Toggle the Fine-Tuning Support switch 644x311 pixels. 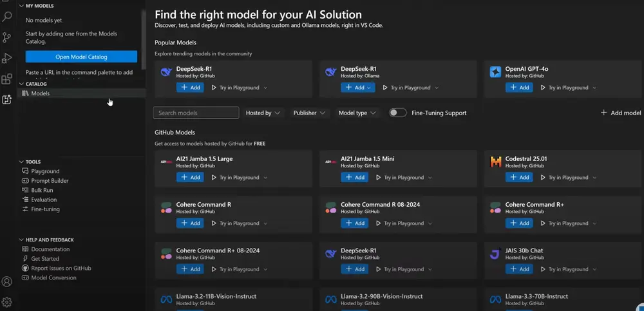397,113
